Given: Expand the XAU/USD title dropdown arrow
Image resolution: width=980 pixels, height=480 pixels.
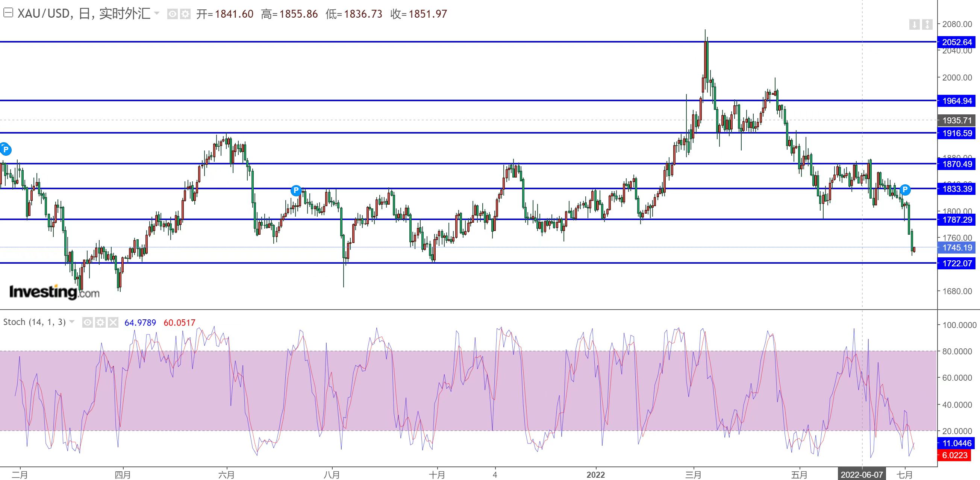Looking at the screenshot, I should pyautogui.click(x=157, y=14).
